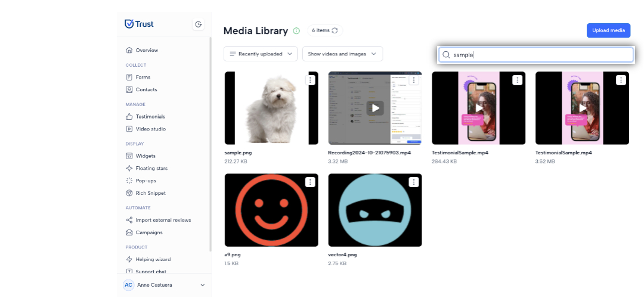The width and height of the screenshot is (644, 298).
Task: Play the Recording2024-10-21075903.mp4 video
Action: click(375, 108)
